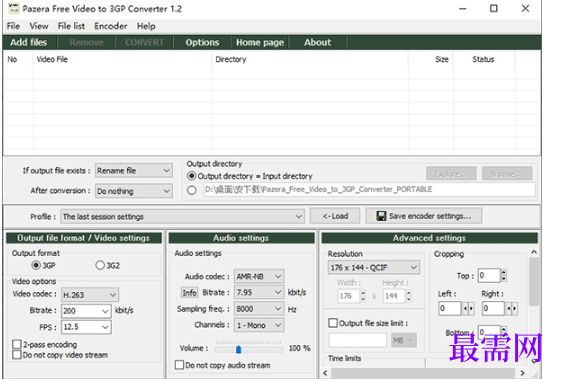Decrease the Top cropping value with down arrow
The width and height of the screenshot is (561, 379).
504,278
